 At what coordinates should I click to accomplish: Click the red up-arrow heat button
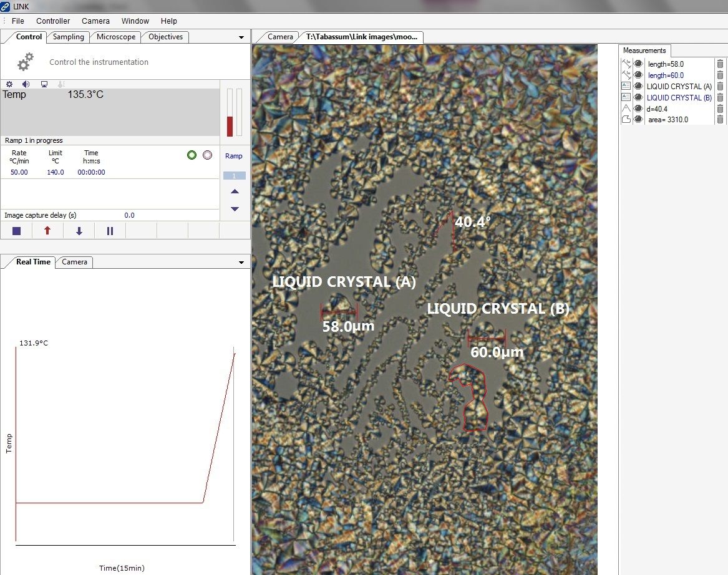click(47, 231)
